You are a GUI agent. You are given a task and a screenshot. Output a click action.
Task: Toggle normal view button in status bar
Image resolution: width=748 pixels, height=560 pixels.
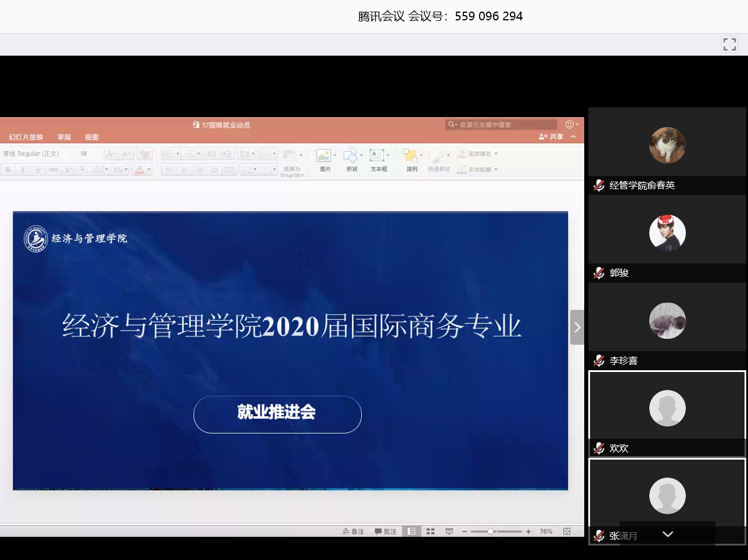411,532
